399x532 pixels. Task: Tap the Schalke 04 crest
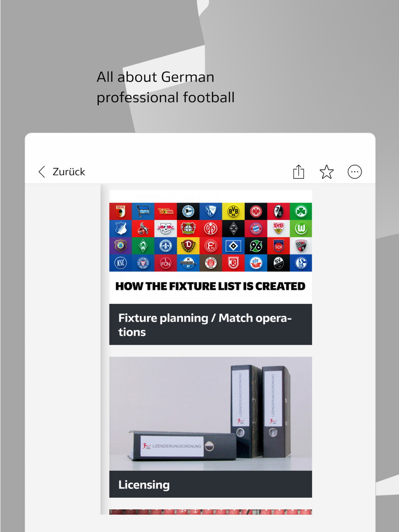pyautogui.click(x=301, y=263)
